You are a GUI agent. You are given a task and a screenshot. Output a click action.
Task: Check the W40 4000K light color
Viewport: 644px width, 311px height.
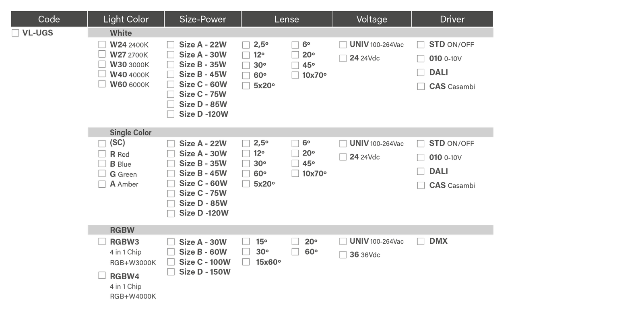[x=102, y=74]
